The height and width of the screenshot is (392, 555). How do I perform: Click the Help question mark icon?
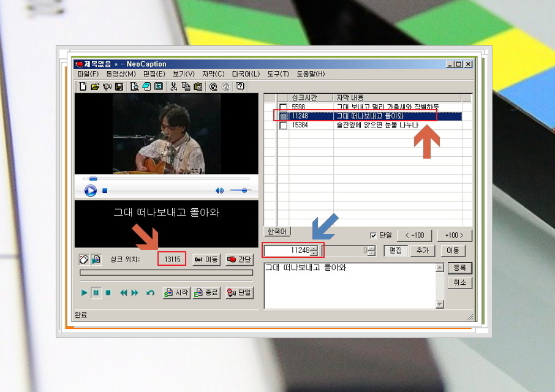pyautogui.click(x=241, y=86)
